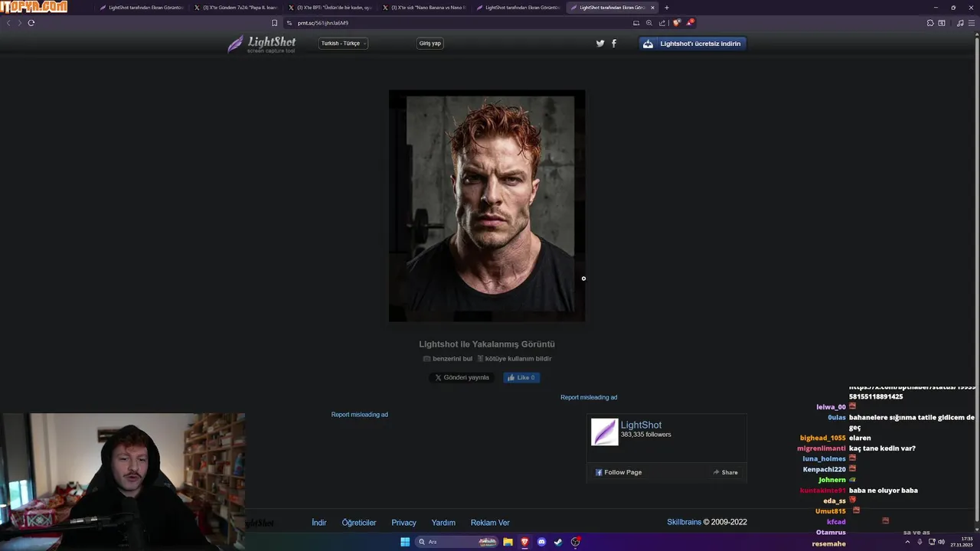Screen dimensions: 980x551
Task: Switch to X Gündem 7x24 tab
Action: point(236,8)
